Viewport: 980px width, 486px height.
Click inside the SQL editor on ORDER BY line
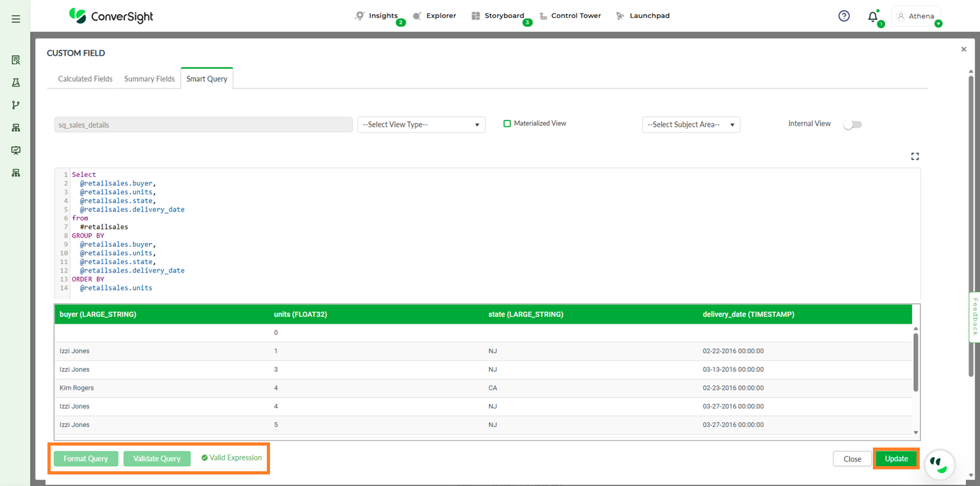(88, 280)
